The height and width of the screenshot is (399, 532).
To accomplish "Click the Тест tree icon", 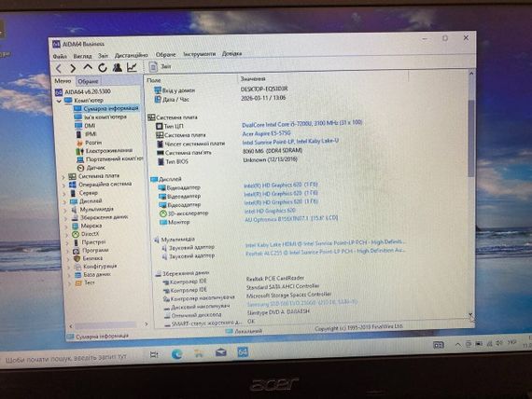I will click(x=78, y=282).
